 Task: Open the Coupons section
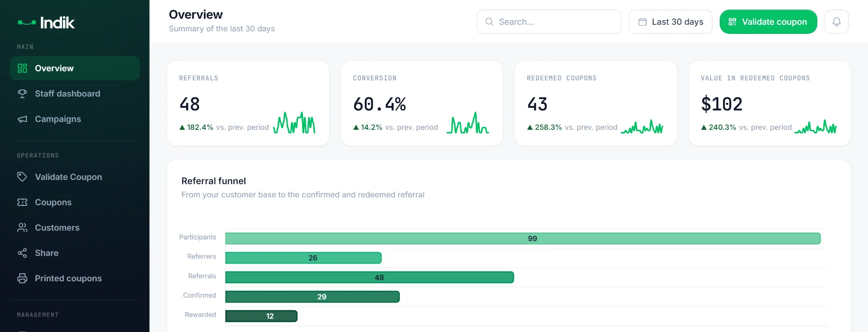click(x=75, y=202)
